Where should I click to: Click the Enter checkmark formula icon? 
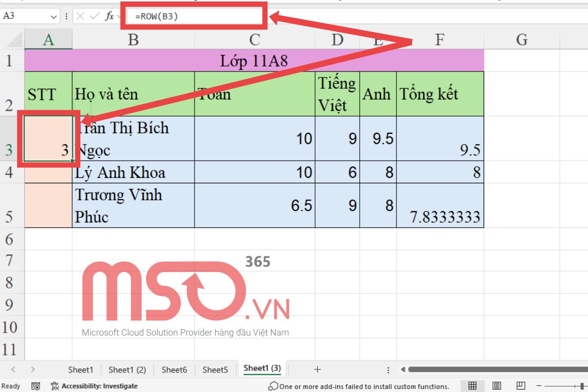(x=95, y=16)
